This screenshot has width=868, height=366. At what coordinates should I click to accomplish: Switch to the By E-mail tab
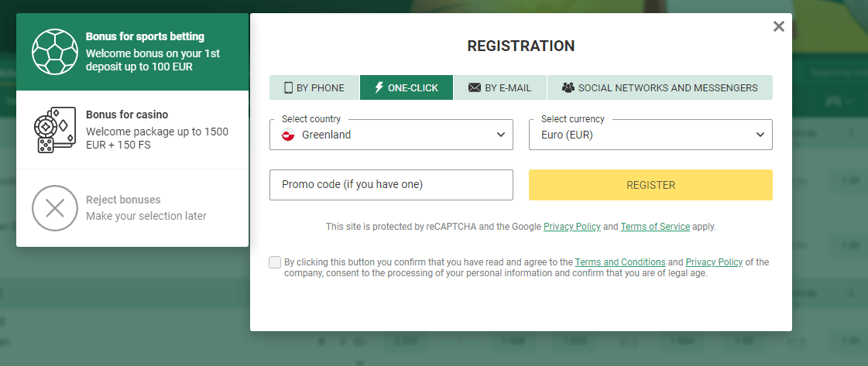[x=500, y=87]
